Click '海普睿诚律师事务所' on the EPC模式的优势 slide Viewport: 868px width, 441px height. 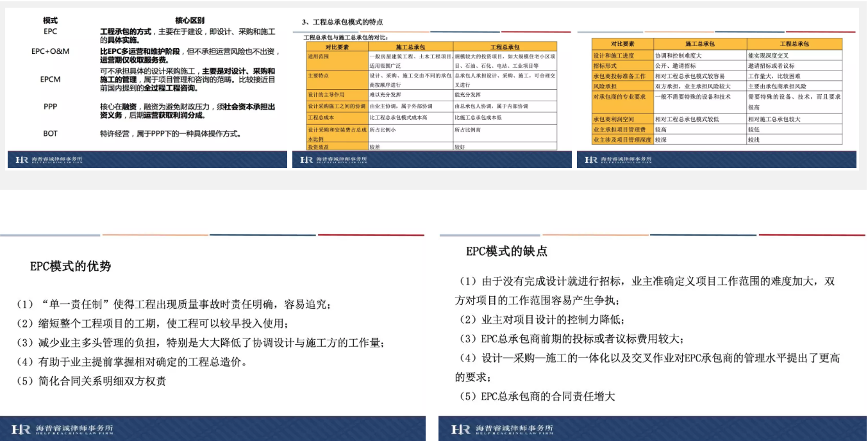pyautogui.click(x=75, y=428)
